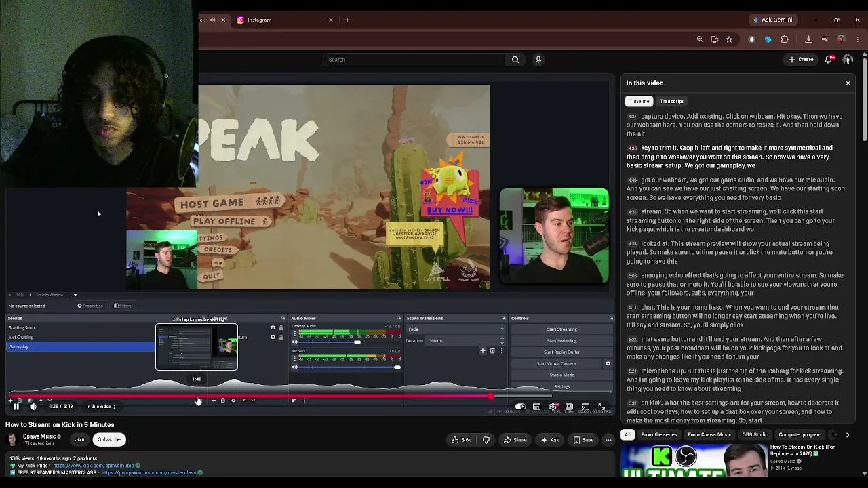This screenshot has width=868, height=488.
Task: Close the In this video panel
Action: (848, 83)
